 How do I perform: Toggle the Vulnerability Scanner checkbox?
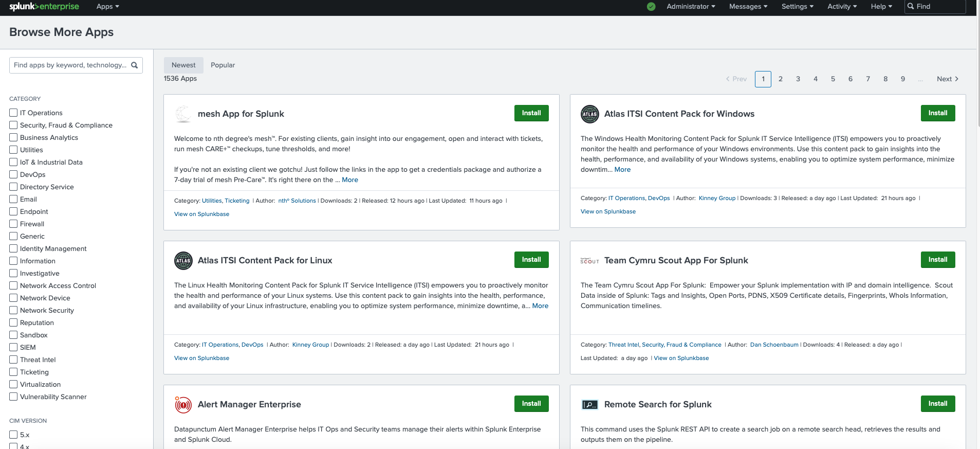coord(13,397)
